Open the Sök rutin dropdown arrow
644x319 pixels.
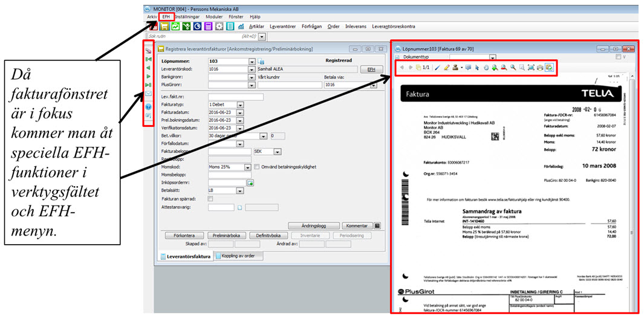coord(262,36)
